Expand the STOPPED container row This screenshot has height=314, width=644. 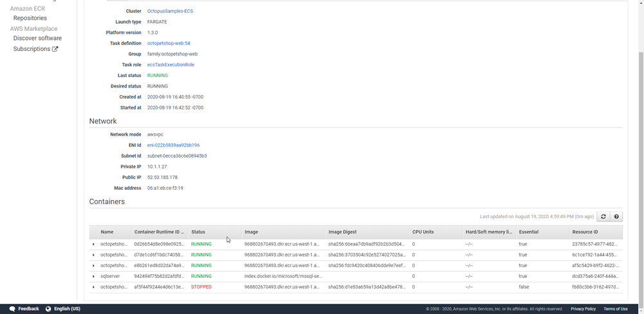pyautogui.click(x=93, y=287)
